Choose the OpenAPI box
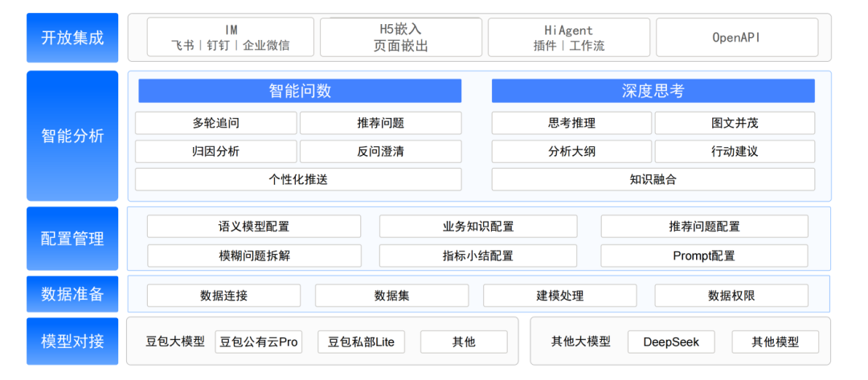This screenshot has width=868, height=380. [737, 37]
